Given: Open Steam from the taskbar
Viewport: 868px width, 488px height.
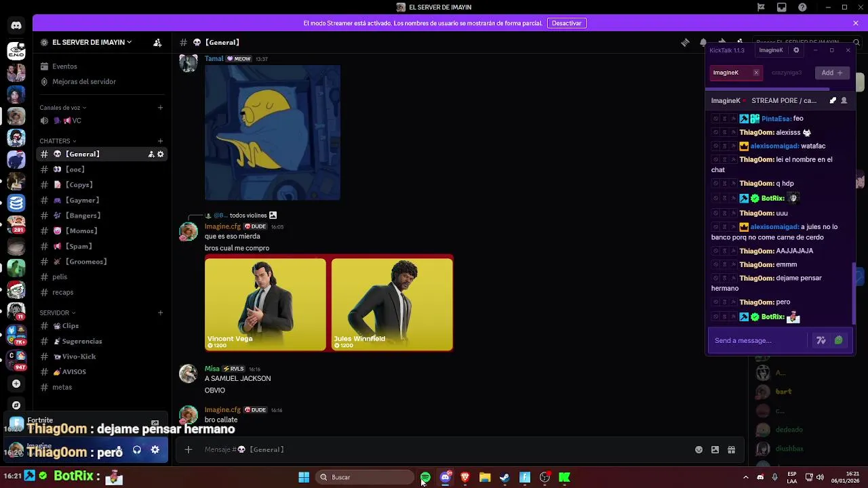Looking at the screenshot, I should pos(505,477).
